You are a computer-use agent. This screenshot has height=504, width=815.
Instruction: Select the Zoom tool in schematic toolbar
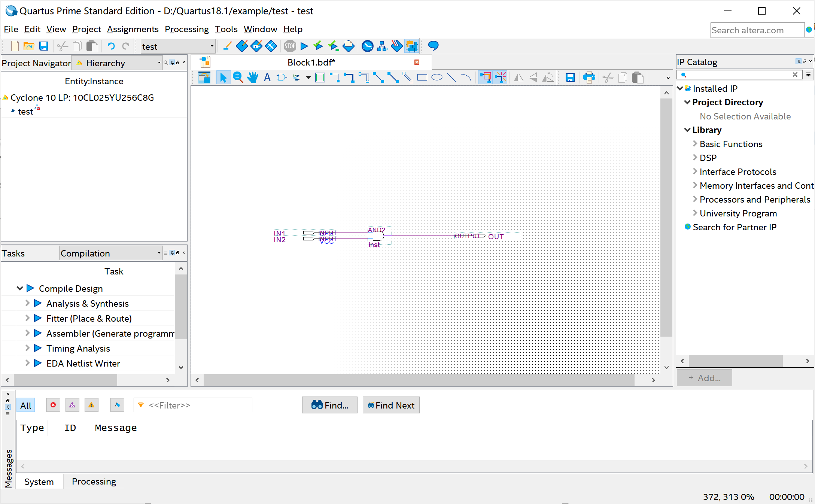[x=238, y=78]
